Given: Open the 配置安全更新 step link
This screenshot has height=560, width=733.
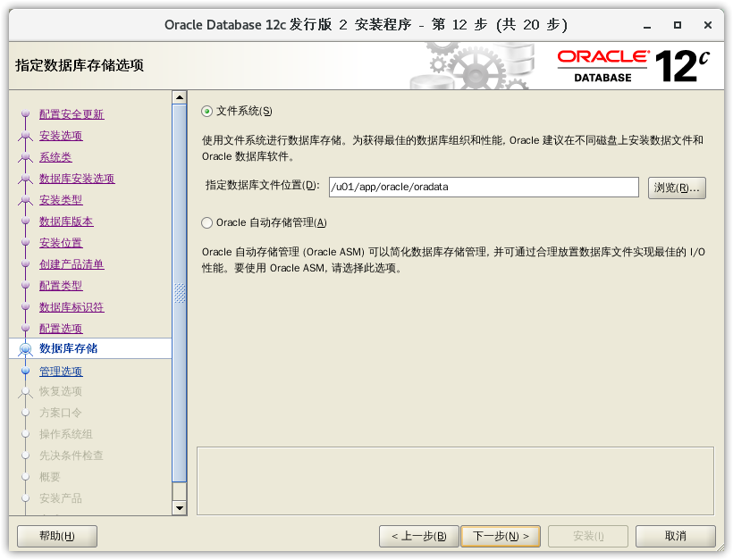Looking at the screenshot, I should 72,114.
